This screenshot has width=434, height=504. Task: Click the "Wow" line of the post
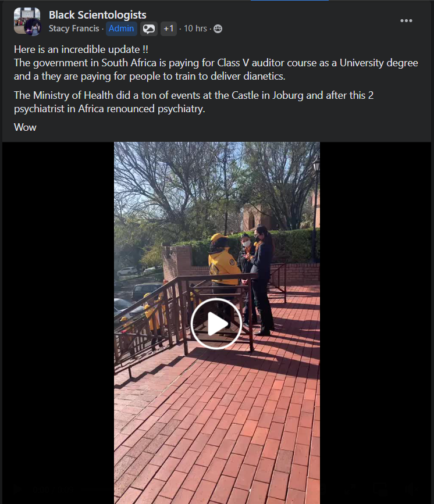(x=25, y=127)
